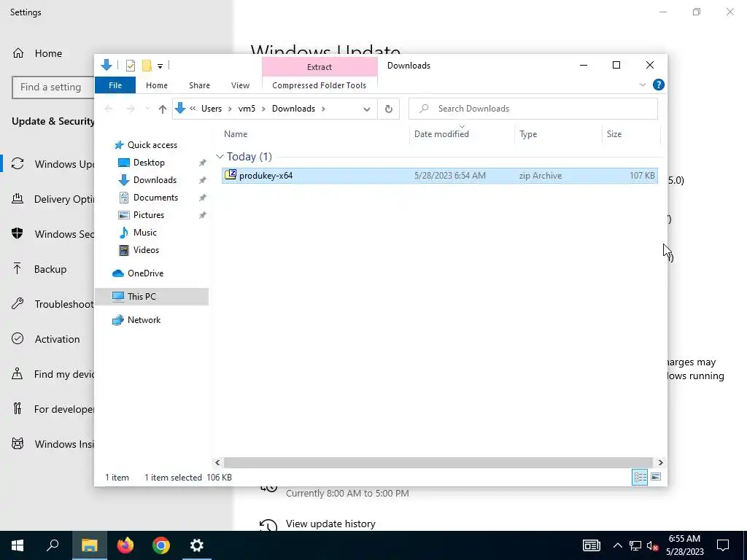Click the network icon in system tray
This screenshot has height=560, width=747.
click(x=635, y=545)
